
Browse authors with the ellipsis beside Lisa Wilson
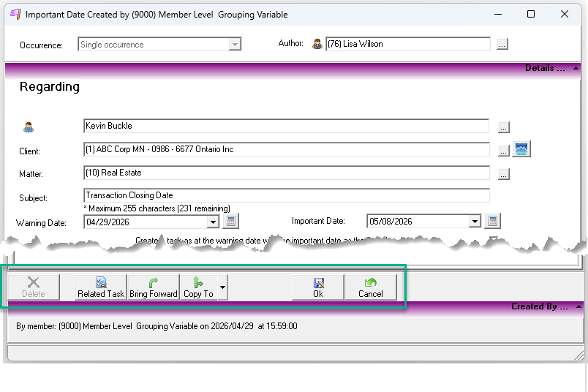pos(502,45)
